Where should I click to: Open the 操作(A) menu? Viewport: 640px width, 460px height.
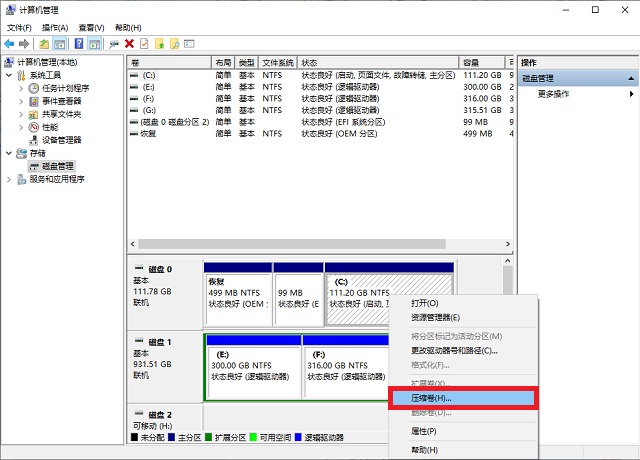point(55,28)
